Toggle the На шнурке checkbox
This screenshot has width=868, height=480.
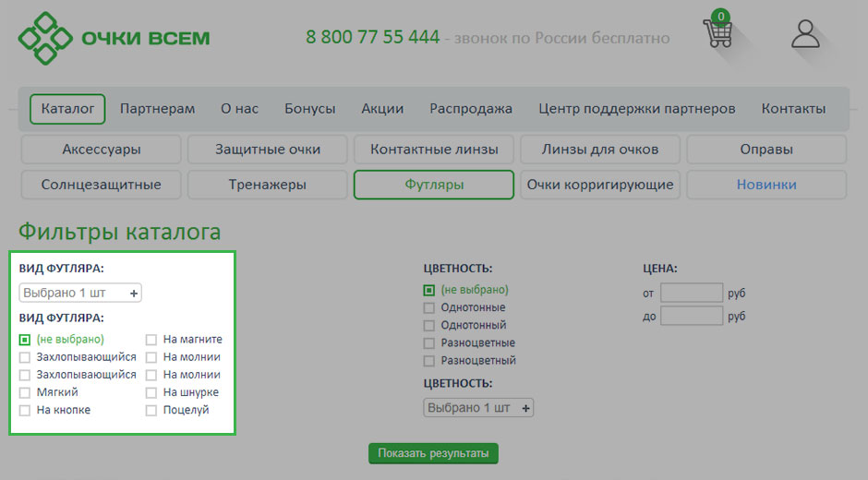point(151,392)
